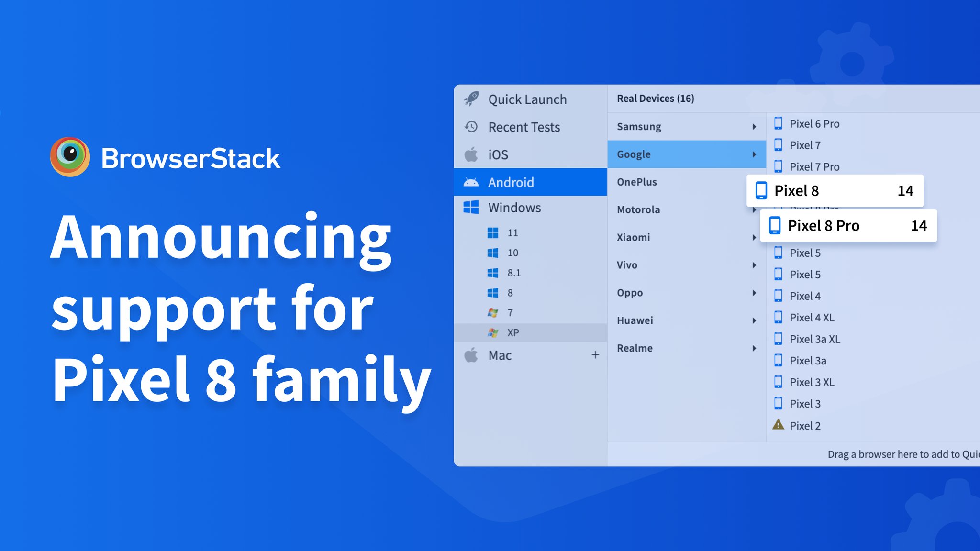Click the phone icon beside Pixel 6 Pro
Viewport: 980px width, 551px height.
(x=779, y=123)
